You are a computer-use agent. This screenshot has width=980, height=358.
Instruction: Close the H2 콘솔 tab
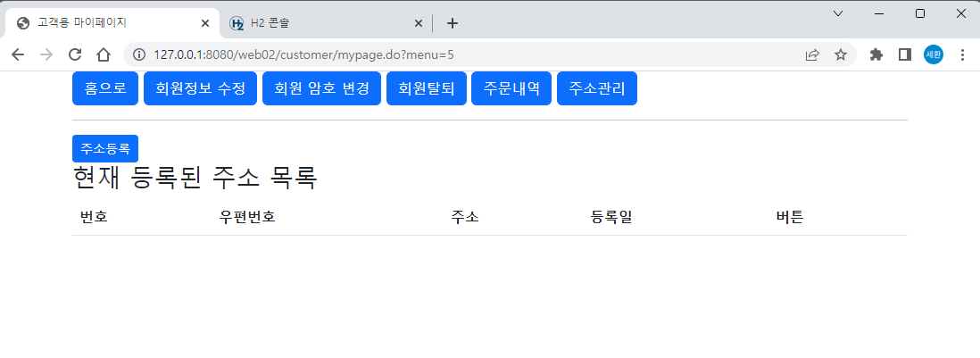(419, 23)
